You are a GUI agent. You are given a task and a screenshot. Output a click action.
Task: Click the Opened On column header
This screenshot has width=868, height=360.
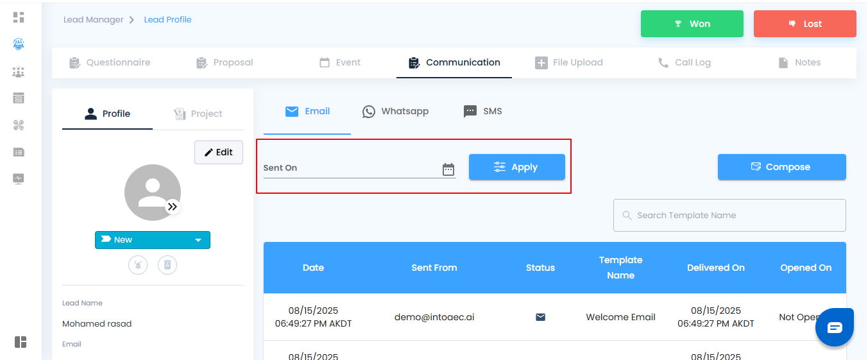806,268
